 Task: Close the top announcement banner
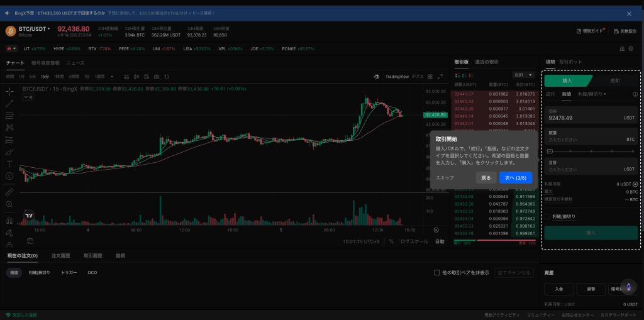(x=629, y=13)
